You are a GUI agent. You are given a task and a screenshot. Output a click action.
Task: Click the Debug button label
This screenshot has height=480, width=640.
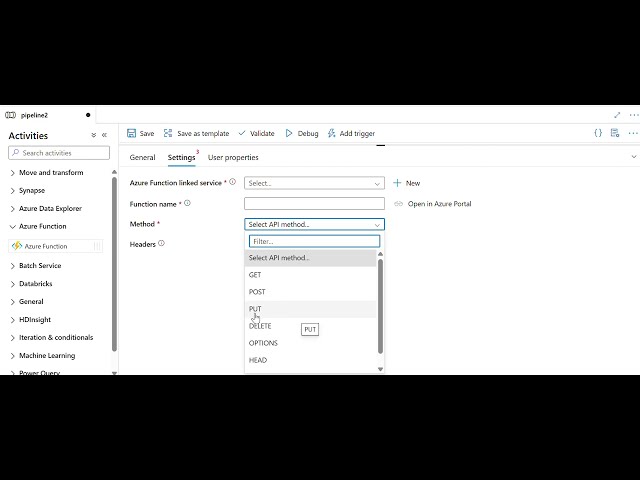tap(308, 133)
